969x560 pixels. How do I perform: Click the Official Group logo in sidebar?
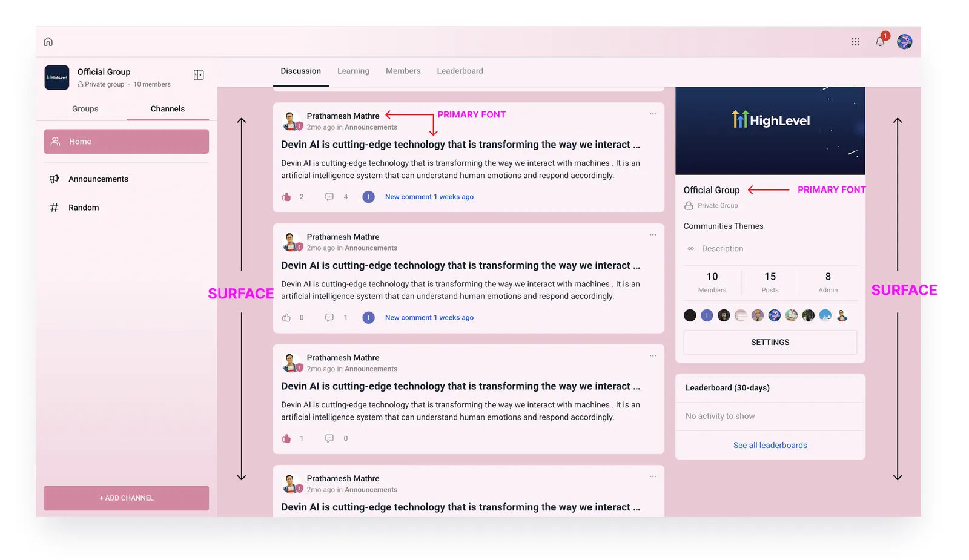point(57,77)
